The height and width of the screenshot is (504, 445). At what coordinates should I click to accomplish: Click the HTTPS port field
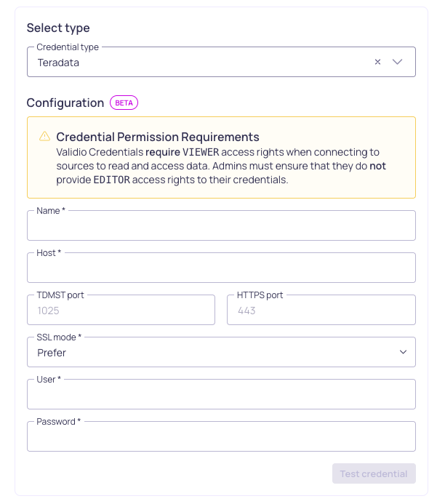(x=321, y=310)
